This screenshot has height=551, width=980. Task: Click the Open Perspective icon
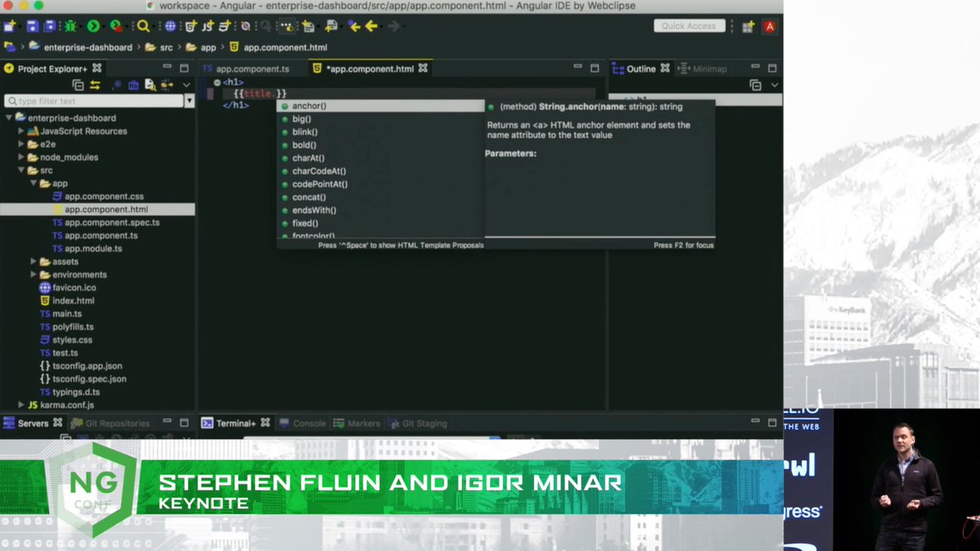pos(747,26)
